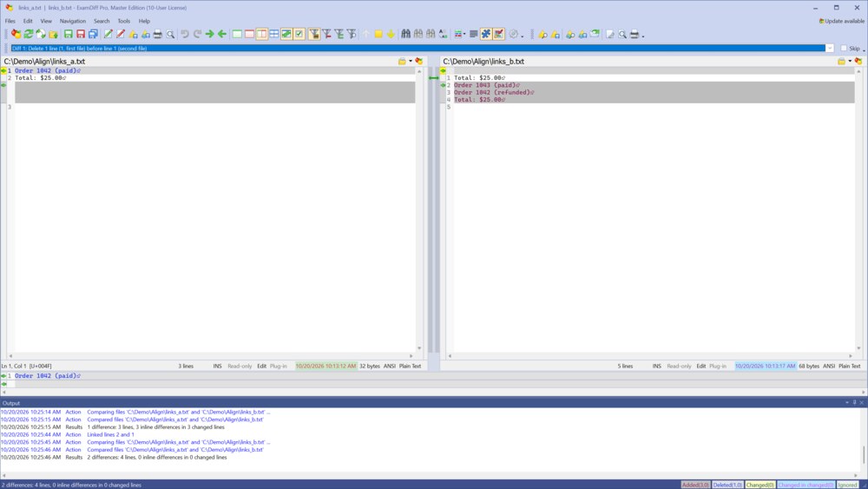Click ANSI encoding in right status bar
Image resolution: width=868 pixels, height=489 pixels.
pyautogui.click(x=829, y=366)
